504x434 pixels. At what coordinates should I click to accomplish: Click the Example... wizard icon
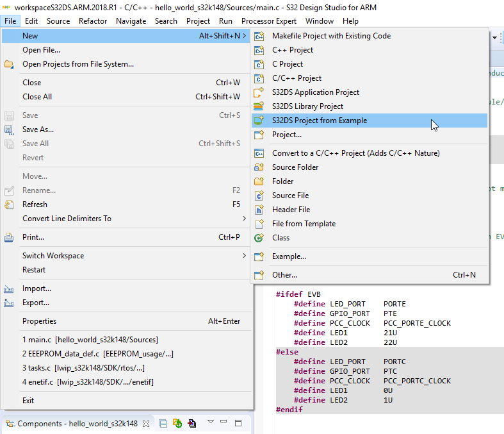click(259, 256)
